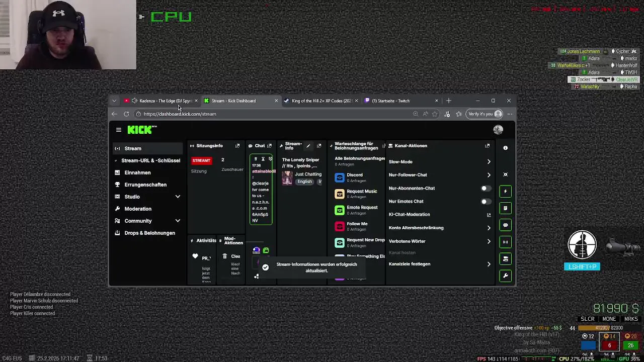The width and height of the screenshot is (644, 362).
Task: Click the focus frame icon in right sidebar
Action: (x=506, y=174)
